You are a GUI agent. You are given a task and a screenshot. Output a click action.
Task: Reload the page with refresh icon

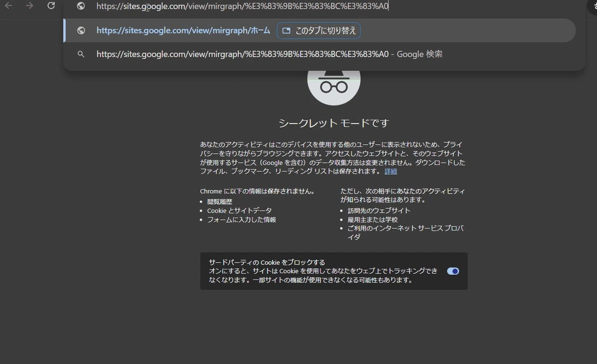pyautogui.click(x=51, y=6)
